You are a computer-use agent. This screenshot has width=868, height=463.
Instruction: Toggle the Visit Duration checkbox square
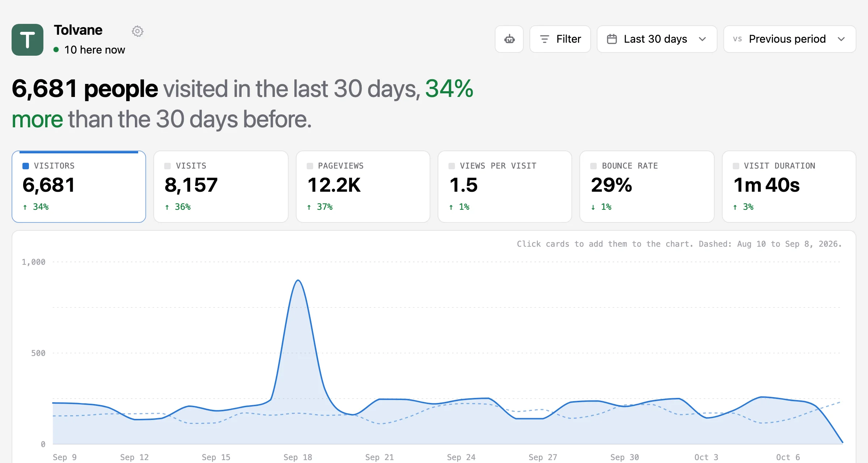tap(736, 166)
